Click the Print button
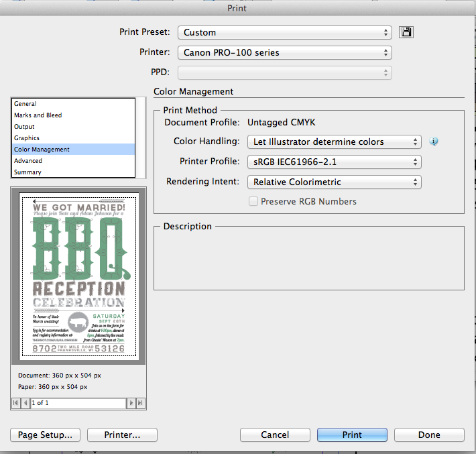The image size is (476, 454). pos(352,435)
